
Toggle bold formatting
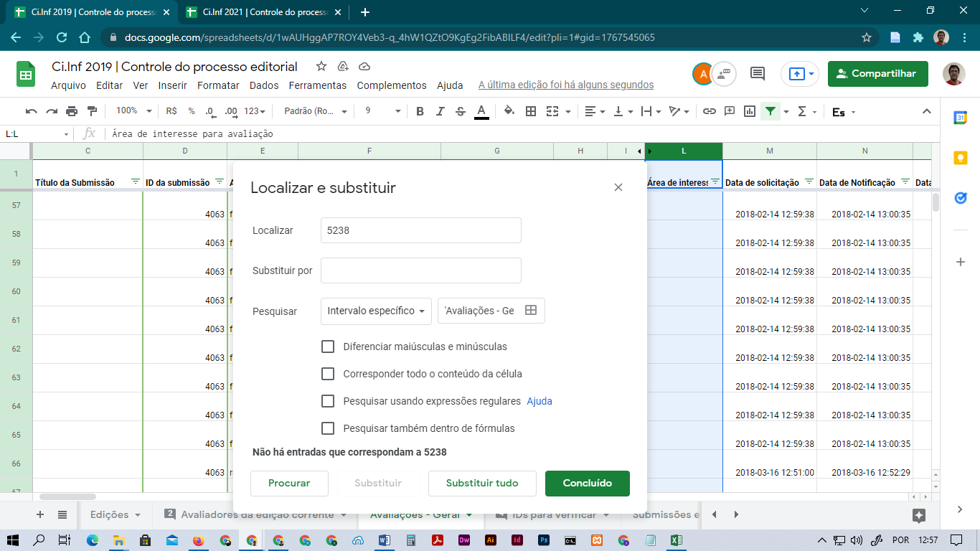(420, 111)
